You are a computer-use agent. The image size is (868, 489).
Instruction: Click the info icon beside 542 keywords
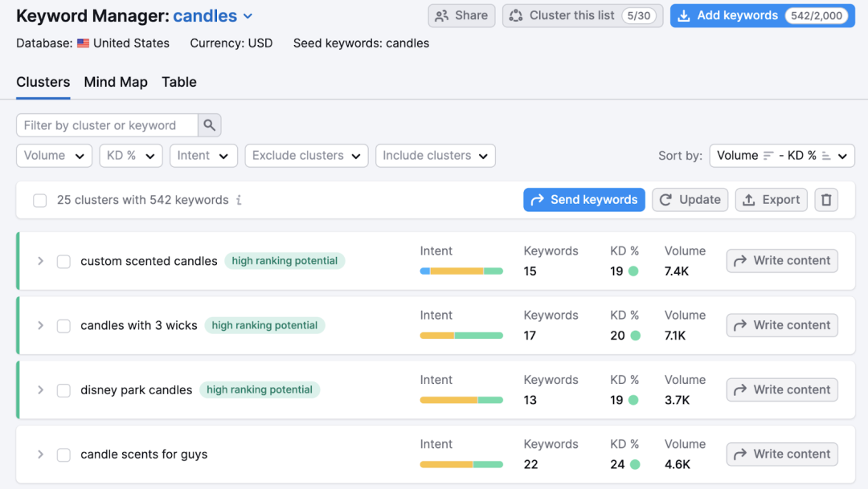[x=239, y=200]
